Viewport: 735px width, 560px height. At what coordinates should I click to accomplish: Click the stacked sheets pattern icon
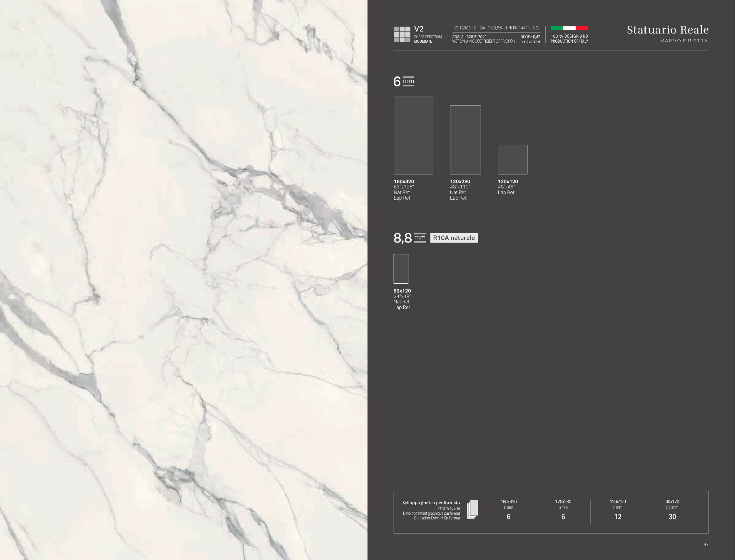pyautogui.click(x=472, y=509)
